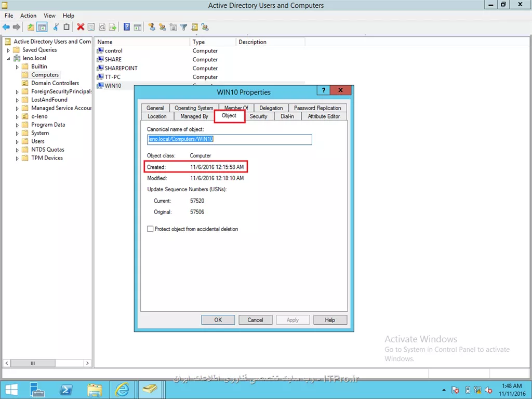Switch to the Attribute Editor tab
The width and height of the screenshot is (532, 399).
click(324, 116)
